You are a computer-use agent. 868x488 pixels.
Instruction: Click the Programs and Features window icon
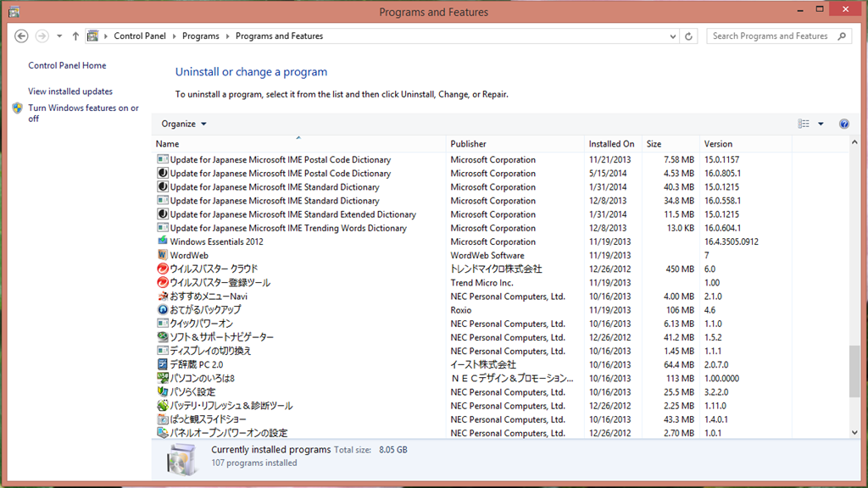tap(14, 12)
